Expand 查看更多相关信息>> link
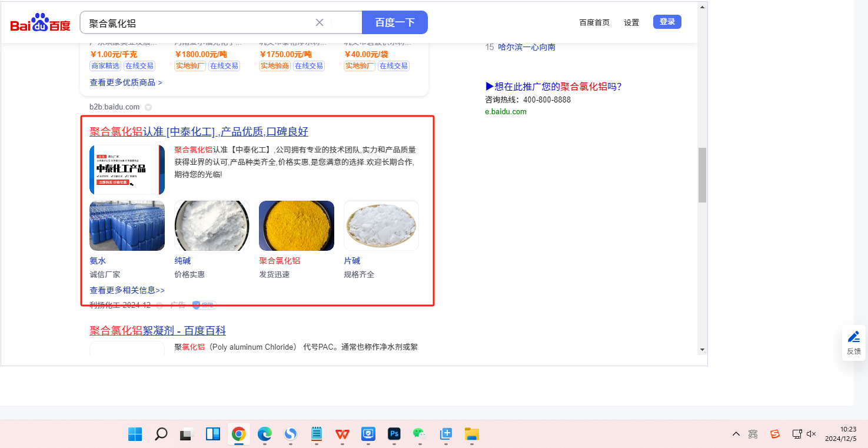 click(127, 290)
